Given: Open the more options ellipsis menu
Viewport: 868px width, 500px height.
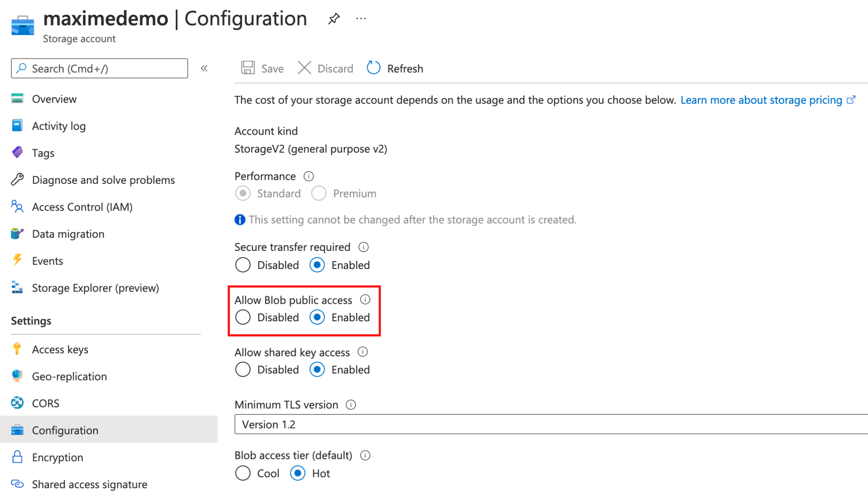Looking at the screenshot, I should 361,18.
